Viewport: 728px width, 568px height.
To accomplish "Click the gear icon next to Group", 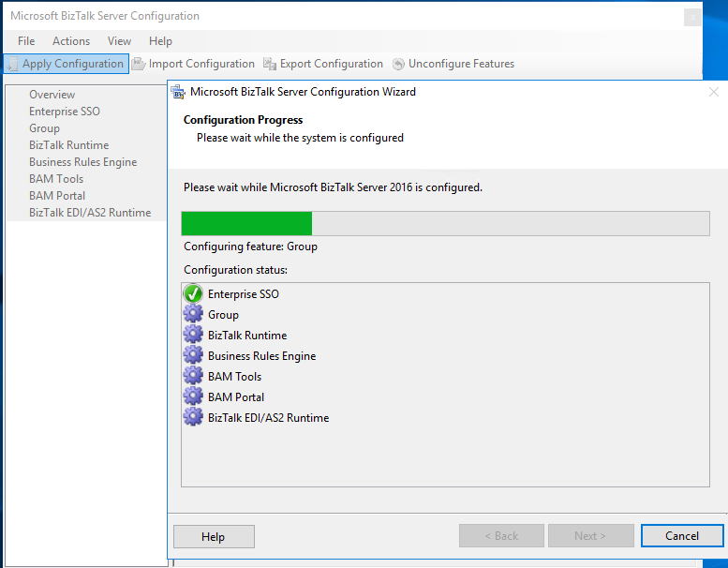I will point(193,314).
